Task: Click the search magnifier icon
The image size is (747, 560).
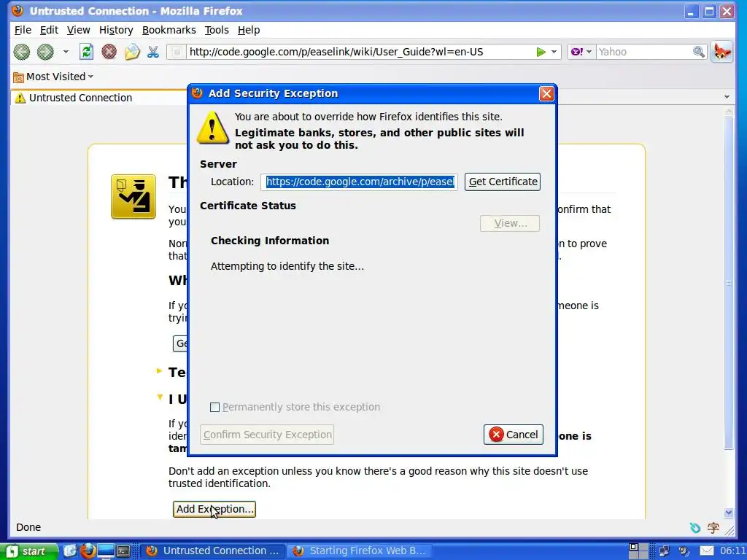Action: click(698, 52)
